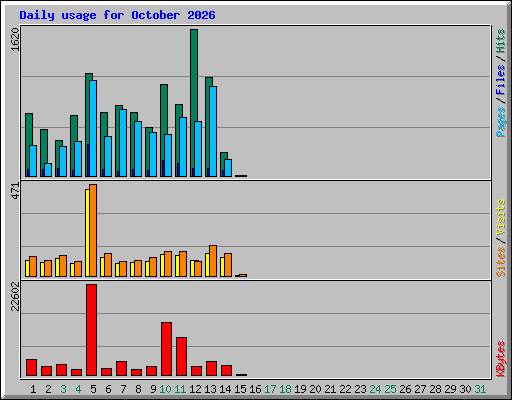Click the 1620 maximum value on hits axis
Screen dimensions: 512x400
pos(15,40)
